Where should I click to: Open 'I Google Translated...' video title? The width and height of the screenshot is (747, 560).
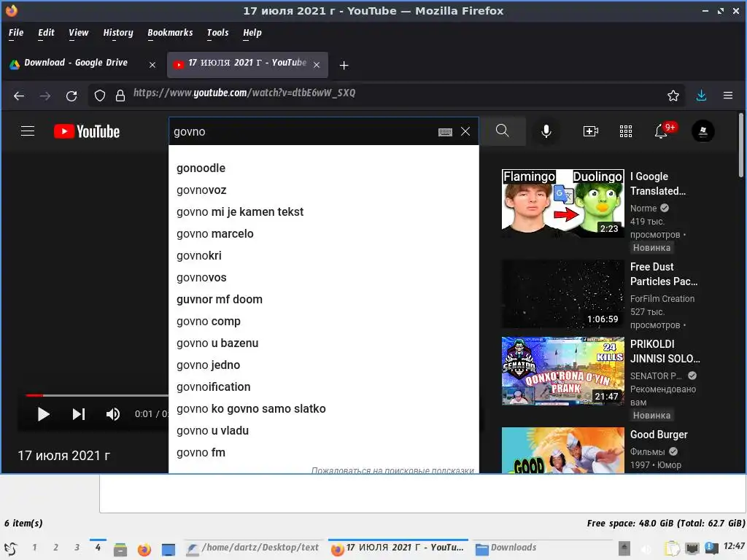coord(658,184)
